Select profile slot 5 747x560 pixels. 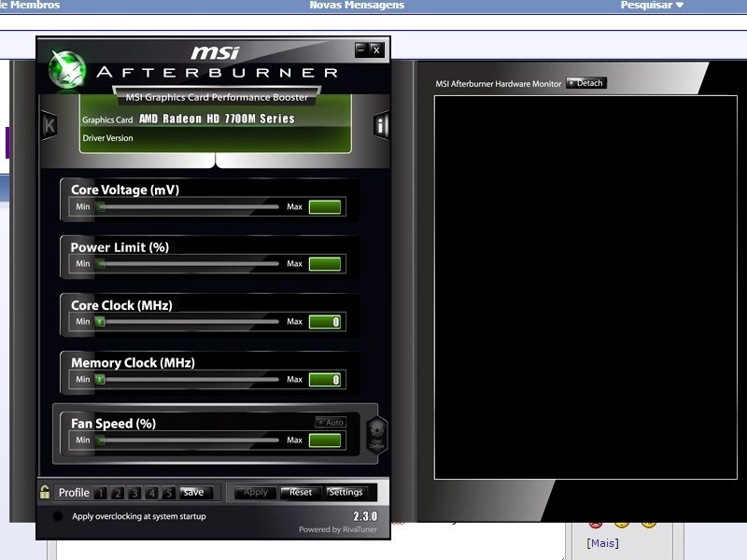(x=169, y=493)
